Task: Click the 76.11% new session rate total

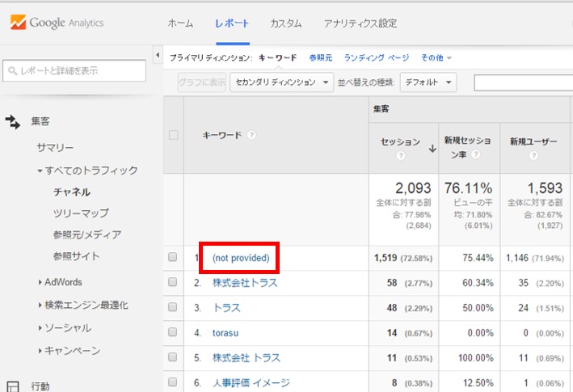Action: (469, 188)
